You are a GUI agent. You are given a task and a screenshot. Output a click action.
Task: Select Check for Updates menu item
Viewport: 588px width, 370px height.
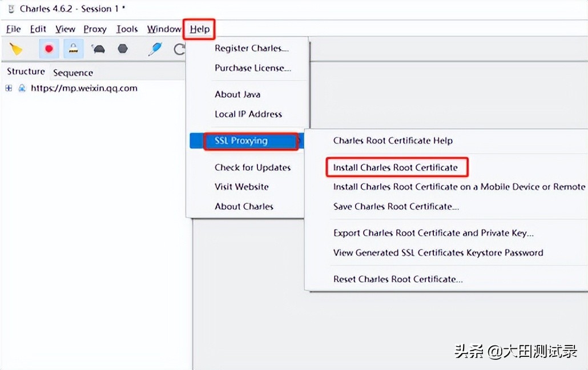click(x=253, y=167)
